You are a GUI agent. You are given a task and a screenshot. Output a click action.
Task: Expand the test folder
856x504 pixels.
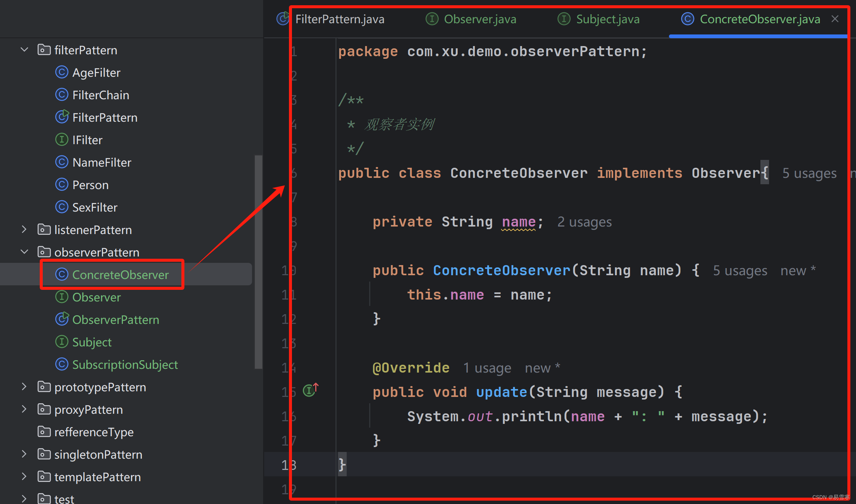pos(24,498)
